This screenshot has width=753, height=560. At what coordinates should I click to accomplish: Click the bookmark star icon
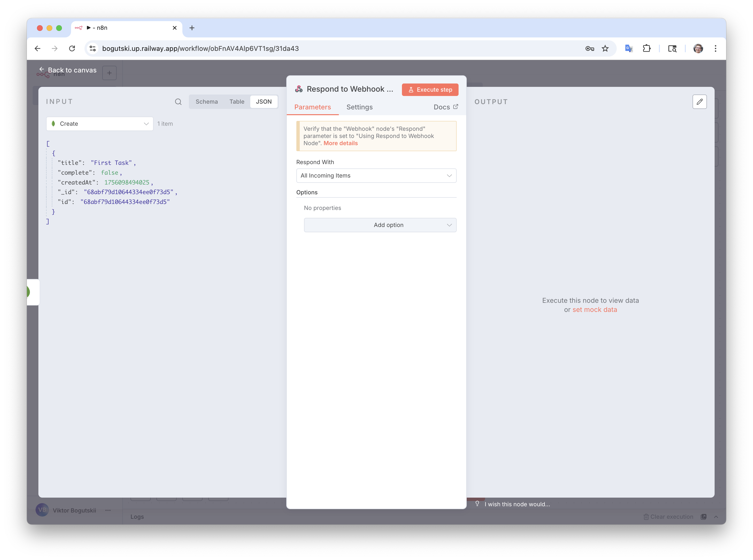605,48
